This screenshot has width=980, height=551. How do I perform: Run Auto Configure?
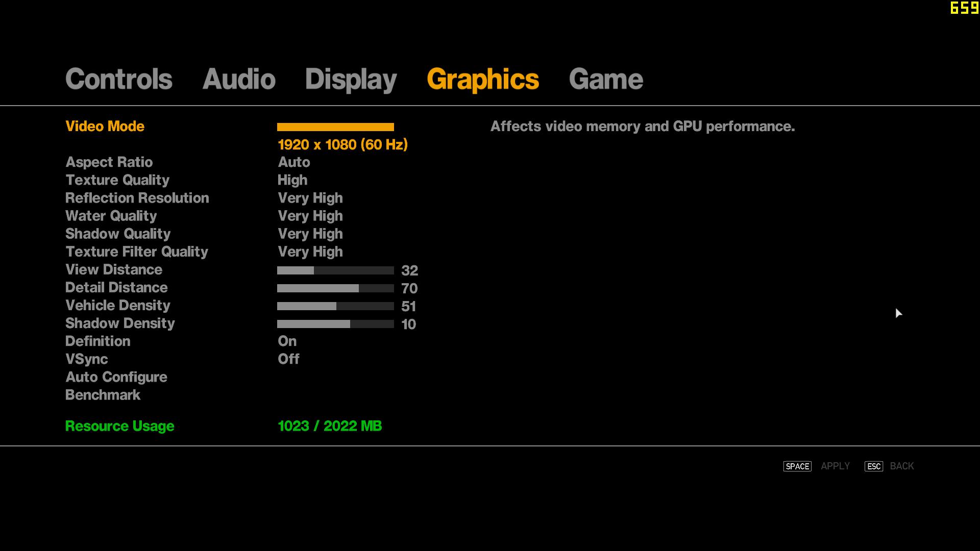(116, 377)
